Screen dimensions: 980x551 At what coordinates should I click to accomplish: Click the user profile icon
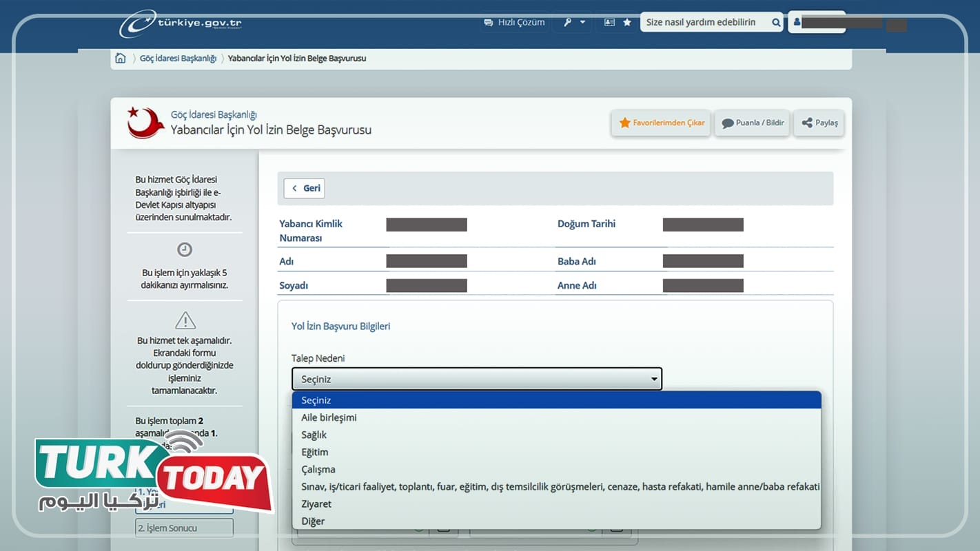pos(797,22)
